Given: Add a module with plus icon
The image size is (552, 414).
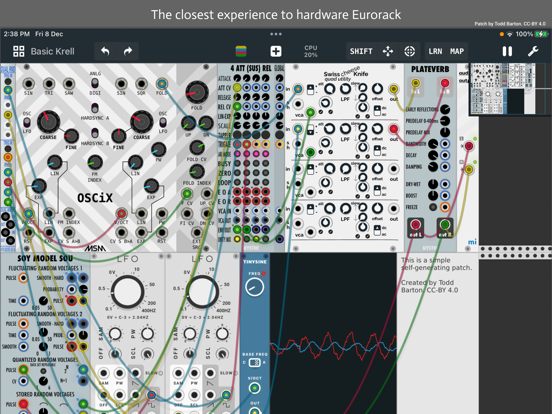Looking at the screenshot, I should point(276,51).
